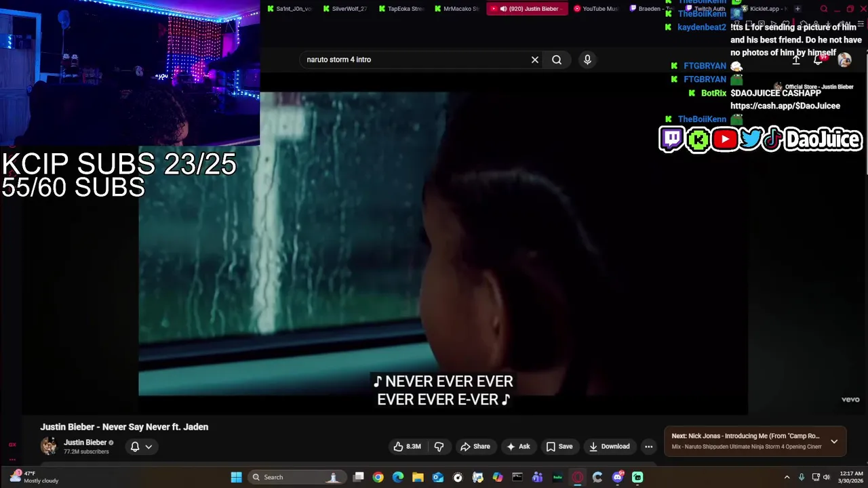The image size is (868, 488).
Task: Search with voice microphone button
Action: pos(587,60)
